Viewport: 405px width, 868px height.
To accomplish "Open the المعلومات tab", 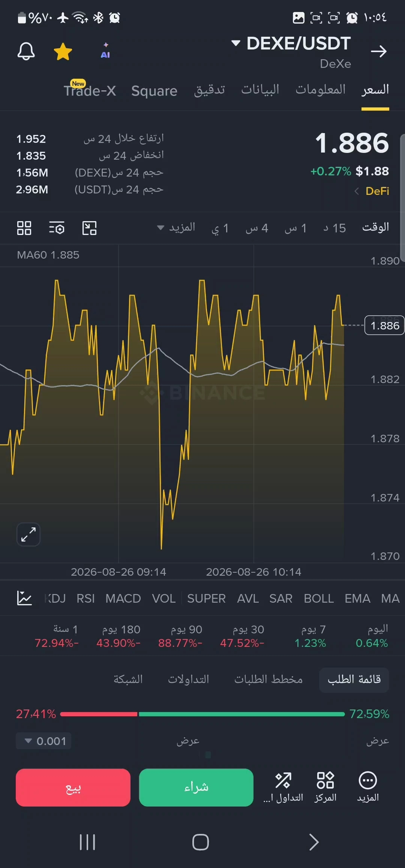I will pos(321,90).
